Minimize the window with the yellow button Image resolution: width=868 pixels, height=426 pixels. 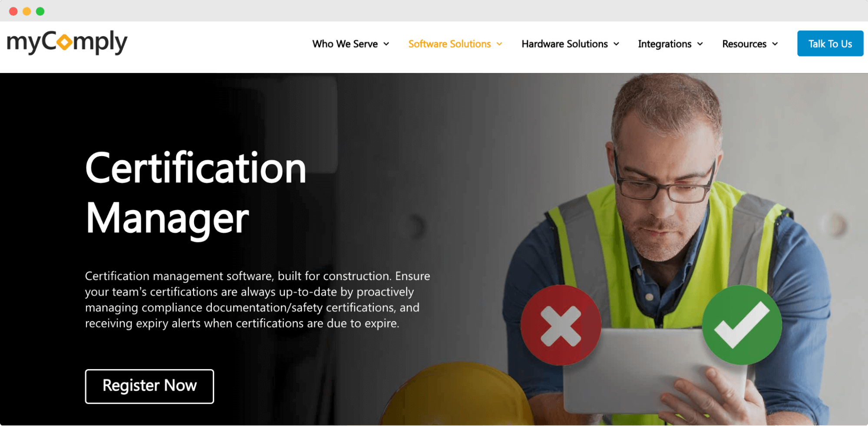27,11
